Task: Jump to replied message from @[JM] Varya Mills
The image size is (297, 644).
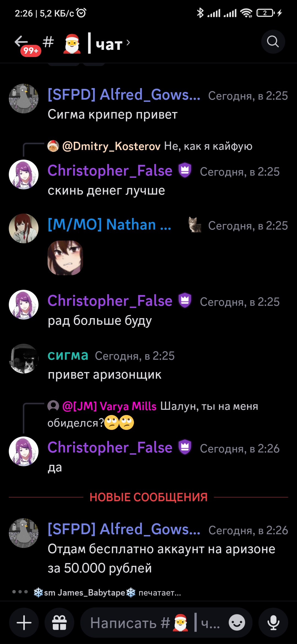Action: tap(153, 414)
